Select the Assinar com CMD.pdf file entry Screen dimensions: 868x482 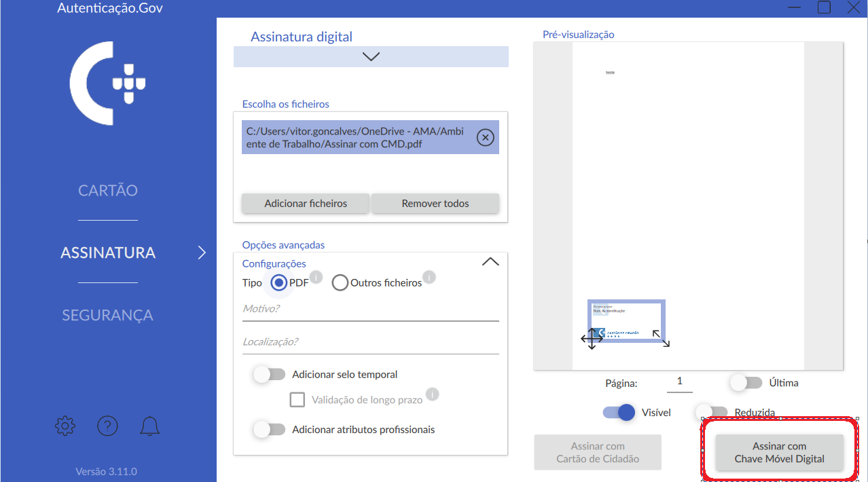pos(371,138)
